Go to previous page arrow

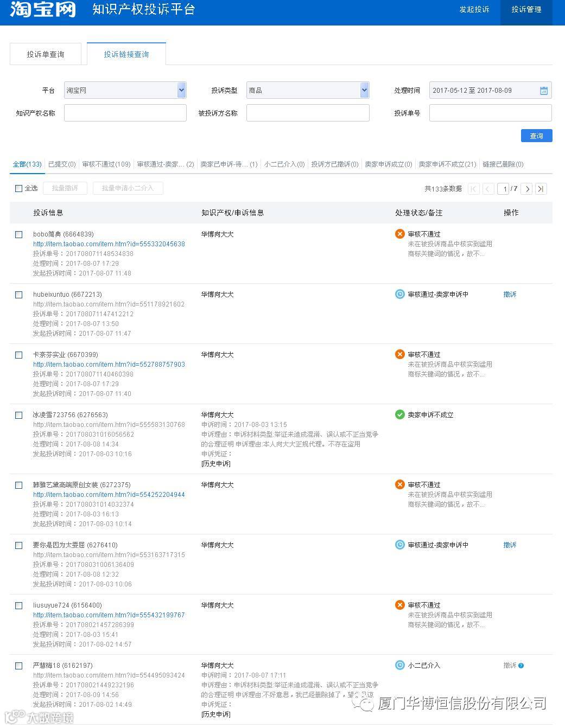point(488,189)
